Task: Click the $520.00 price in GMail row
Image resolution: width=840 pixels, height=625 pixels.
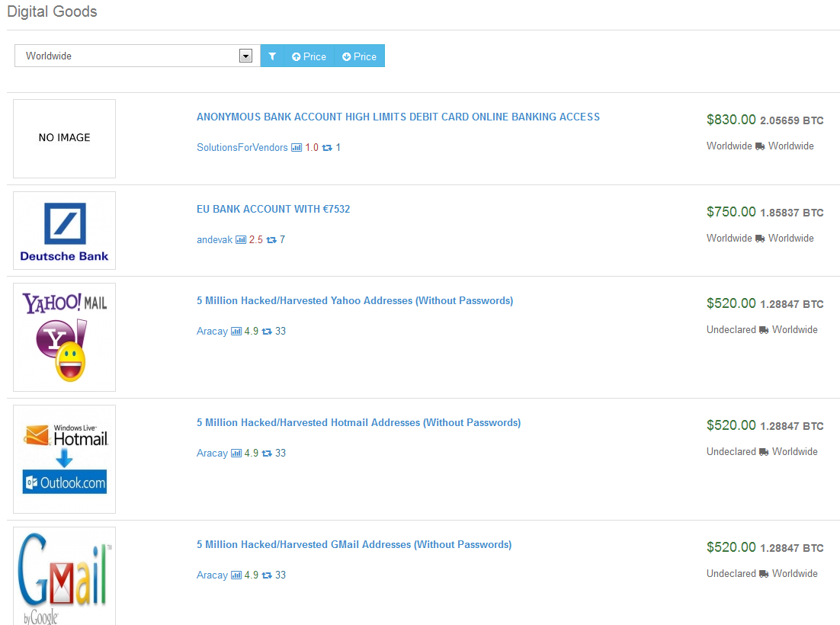Action: [x=731, y=547]
